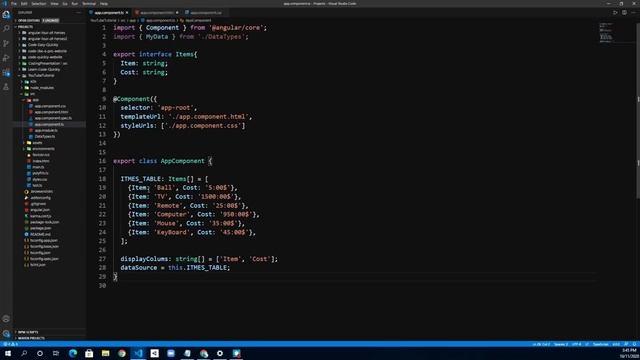Switch to the app.component.css tab
The height and width of the screenshot is (360, 640).
pos(205,13)
